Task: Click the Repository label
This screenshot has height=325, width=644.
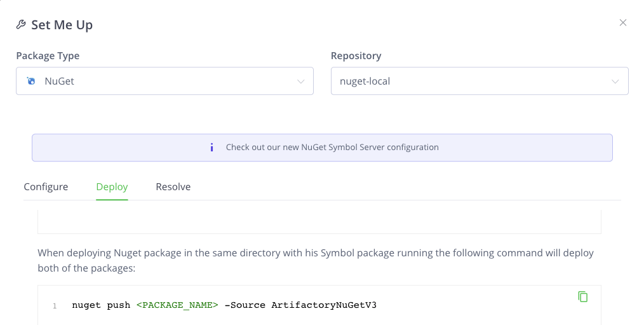Action: pyautogui.click(x=356, y=56)
